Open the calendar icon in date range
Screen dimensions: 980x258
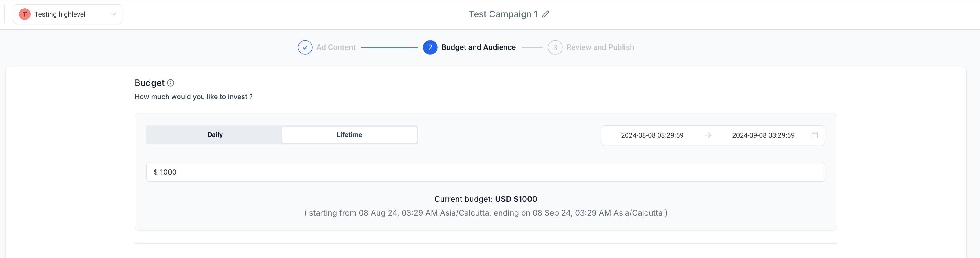click(814, 135)
